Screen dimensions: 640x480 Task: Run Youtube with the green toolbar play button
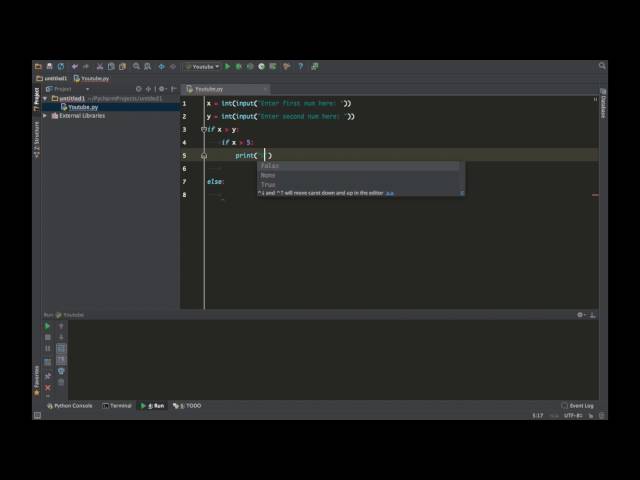228,66
